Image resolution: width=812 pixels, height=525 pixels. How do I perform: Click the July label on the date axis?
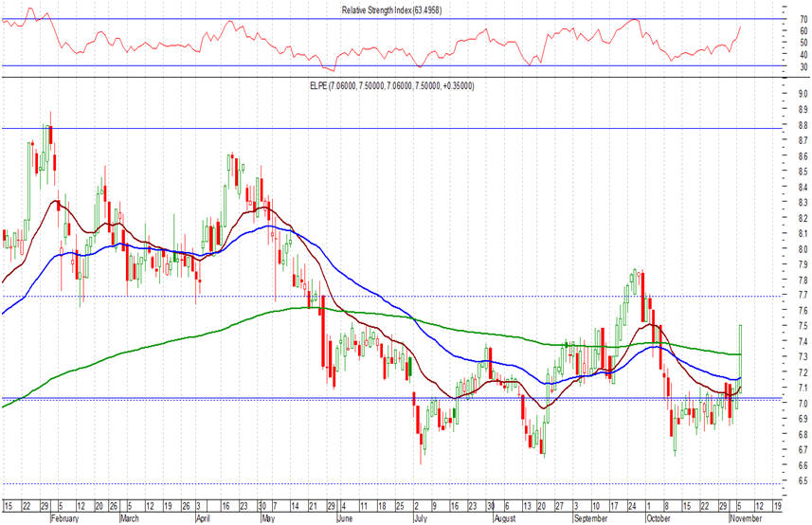pos(419,518)
